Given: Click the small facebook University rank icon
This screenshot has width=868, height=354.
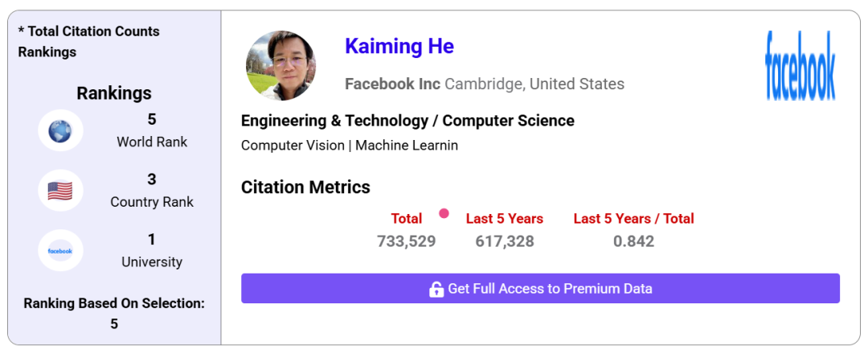Looking at the screenshot, I should tap(60, 251).
